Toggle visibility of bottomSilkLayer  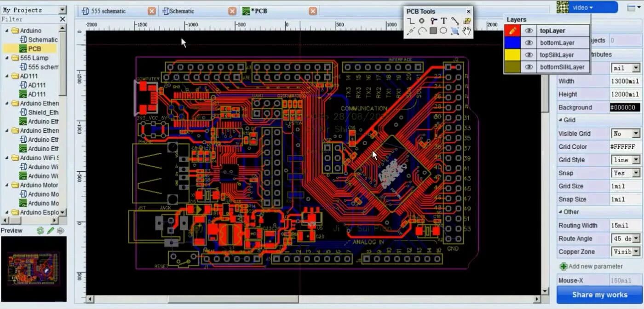[x=529, y=67]
